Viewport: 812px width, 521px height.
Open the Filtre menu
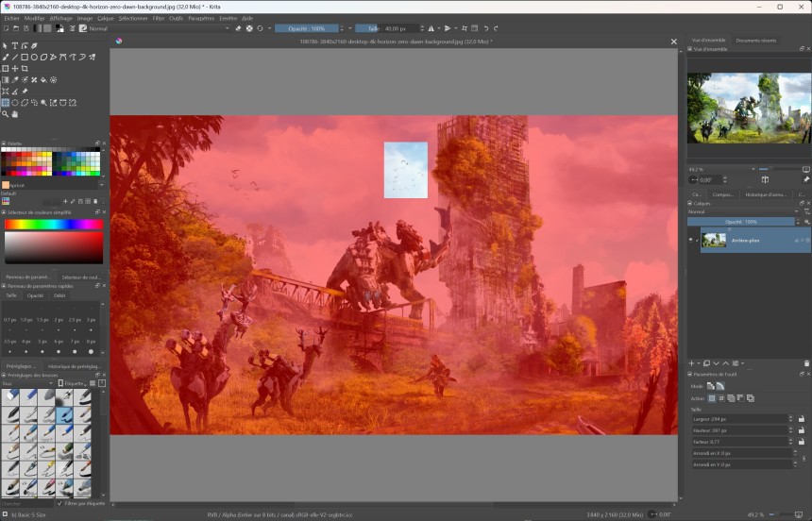158,18
